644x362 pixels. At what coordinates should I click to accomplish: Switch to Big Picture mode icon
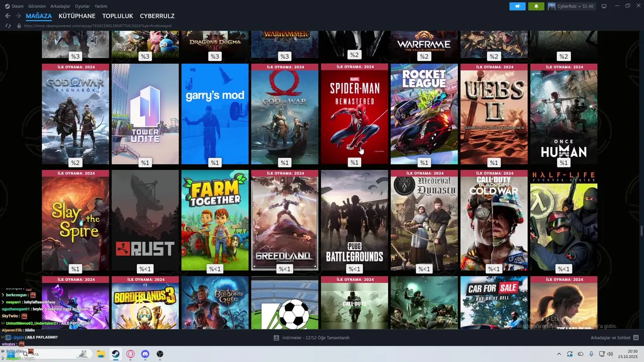point(604,6)
